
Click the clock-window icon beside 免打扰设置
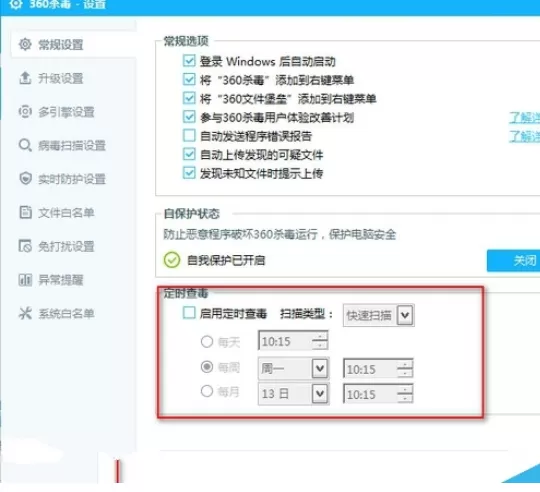(x=25, y=246)
